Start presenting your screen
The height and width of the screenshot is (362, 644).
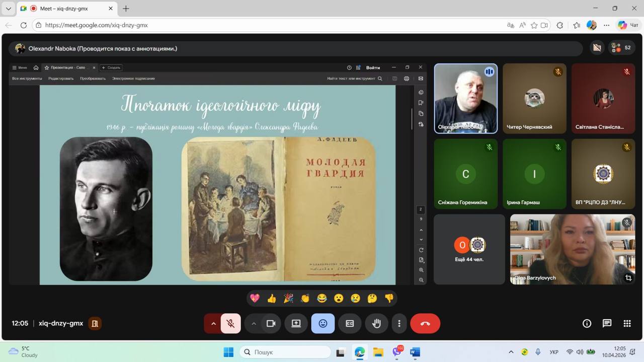(296, 324)
